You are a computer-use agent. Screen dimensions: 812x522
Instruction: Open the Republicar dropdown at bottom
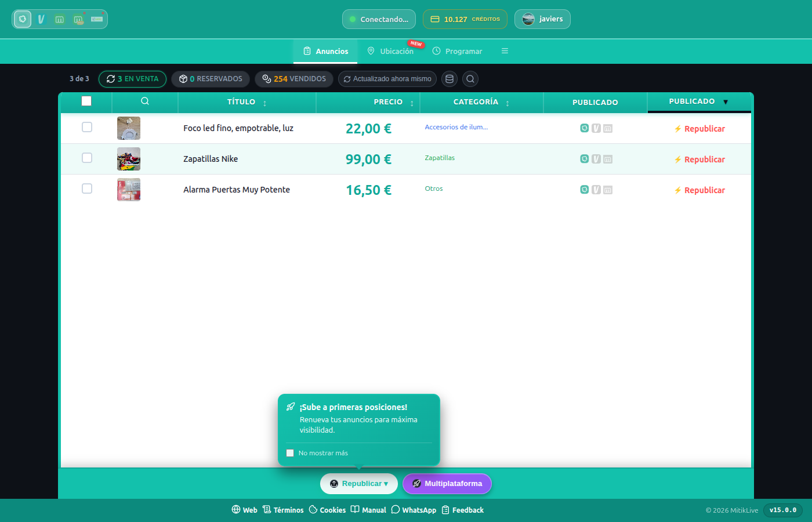pos(359,484)
